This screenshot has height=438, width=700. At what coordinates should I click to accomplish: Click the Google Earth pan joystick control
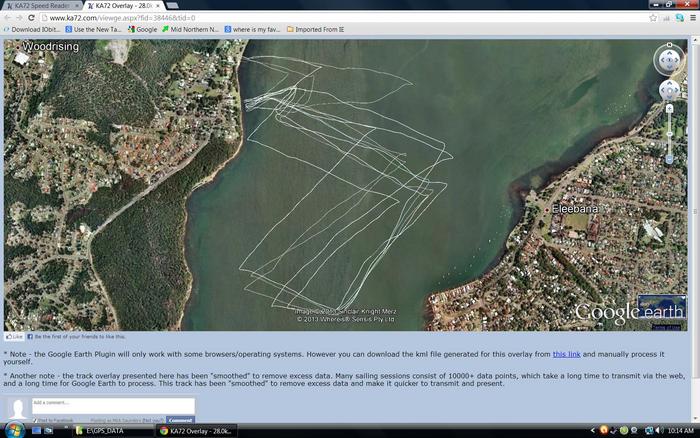[669, 90]
